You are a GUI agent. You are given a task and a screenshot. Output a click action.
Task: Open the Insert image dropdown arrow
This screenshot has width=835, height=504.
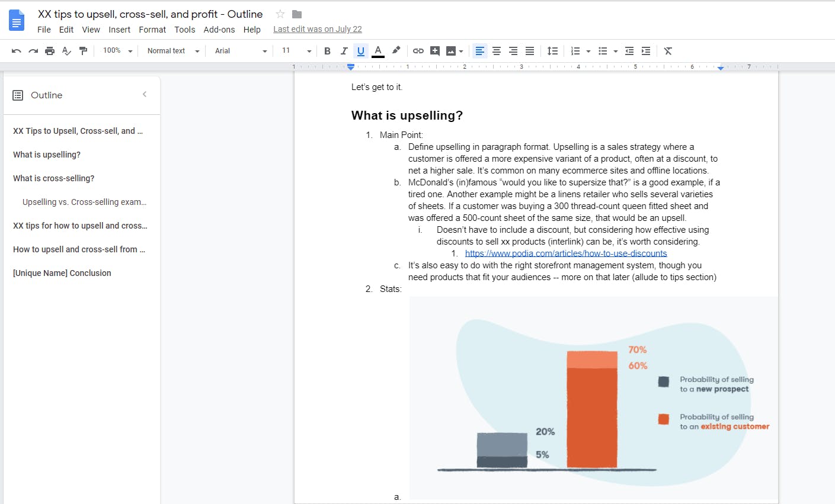pos(461,52)
